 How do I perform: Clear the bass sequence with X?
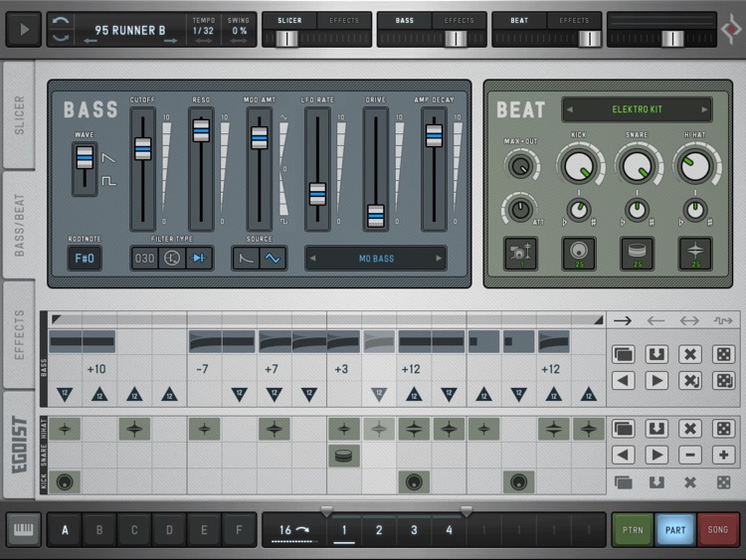tap(690, 354)
